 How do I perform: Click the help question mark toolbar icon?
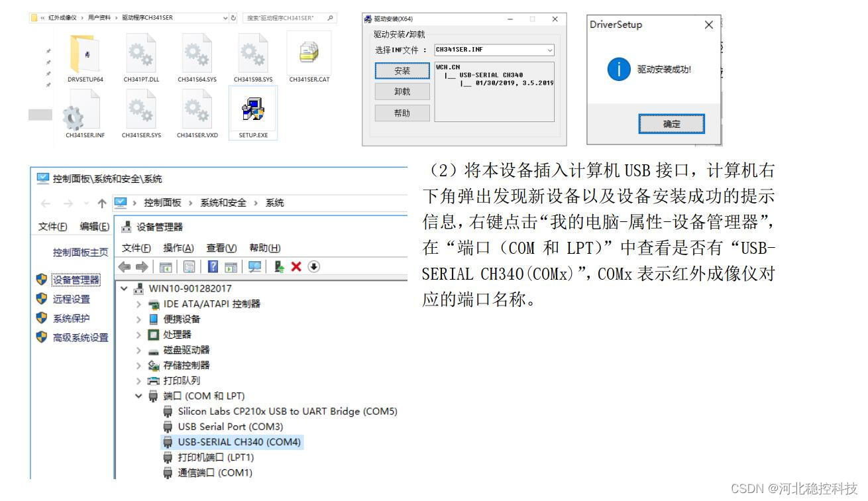click(213, 266)
